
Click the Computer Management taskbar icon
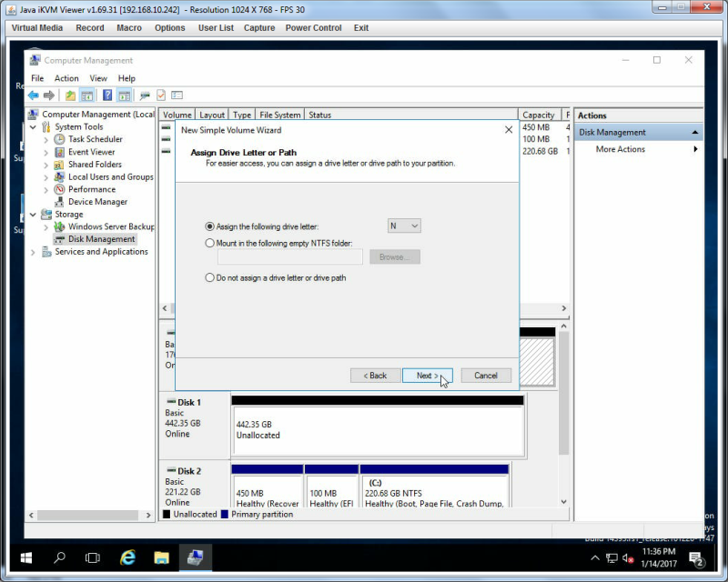[196, 557]
